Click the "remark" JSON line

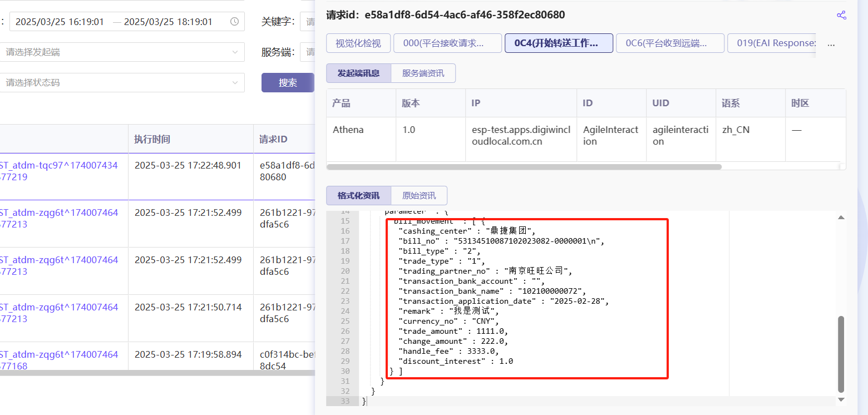[448, 311]
